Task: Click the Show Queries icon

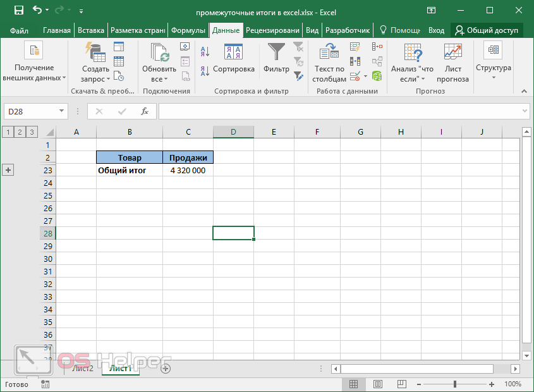Action: tap(119, 47)
